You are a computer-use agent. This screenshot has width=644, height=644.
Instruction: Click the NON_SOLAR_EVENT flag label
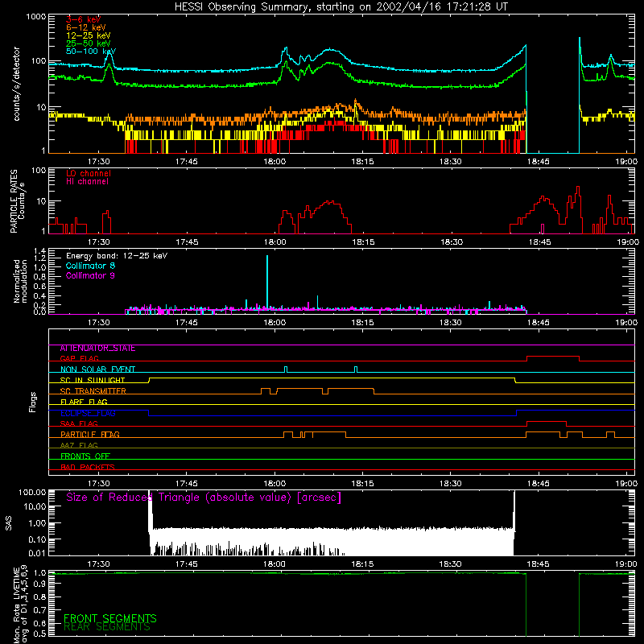pyautogui.click(x=97, y=369)
